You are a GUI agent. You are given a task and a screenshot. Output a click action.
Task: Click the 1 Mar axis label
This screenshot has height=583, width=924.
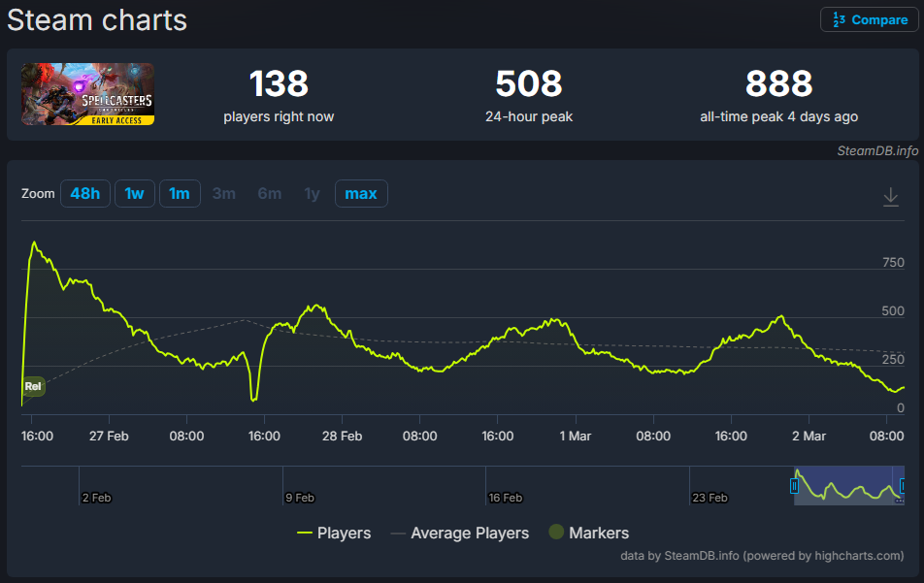(576, 436)
